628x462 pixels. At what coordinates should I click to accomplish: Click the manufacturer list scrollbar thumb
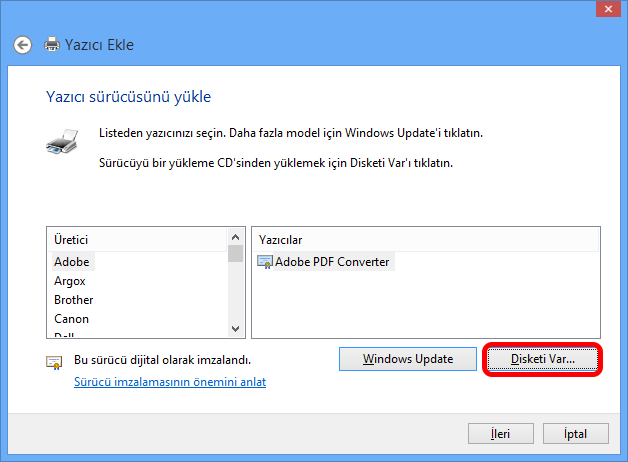[235, 253]
